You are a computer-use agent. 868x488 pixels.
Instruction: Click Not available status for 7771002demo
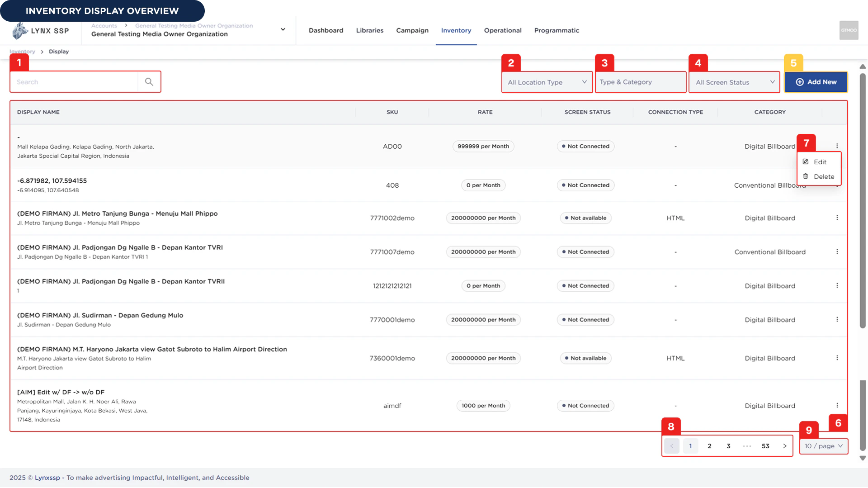[x=585, y=218]
